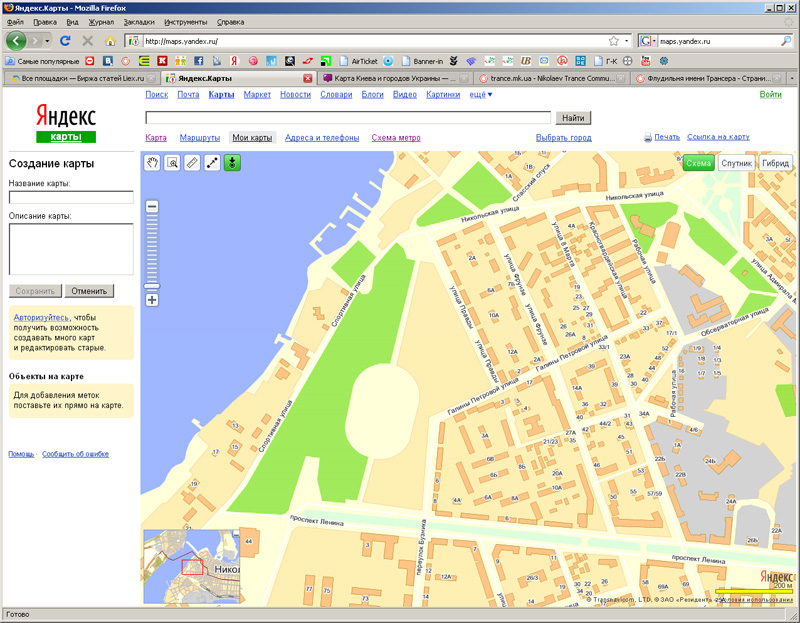The image size is (800, 623).
Task: Select the line drawing tool on the map
Action: point(212,163)
